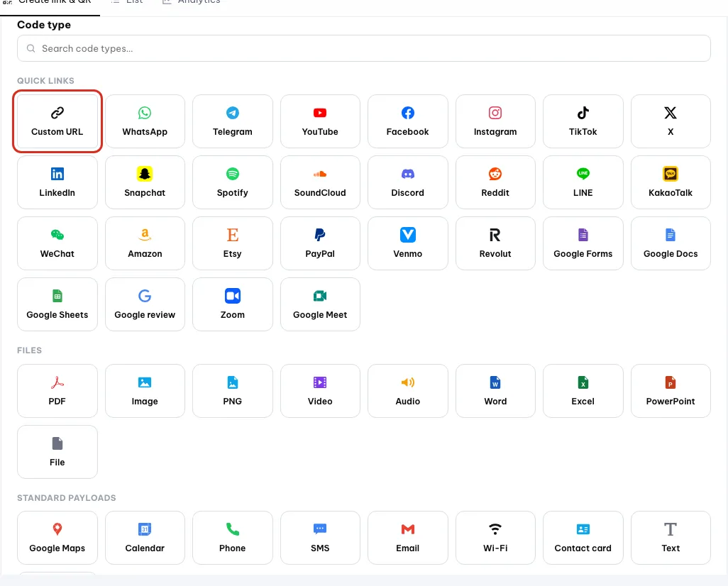Choose the Google Sheets code type
The width and height of the screenshot is (728, 586).
coord(57,304)
